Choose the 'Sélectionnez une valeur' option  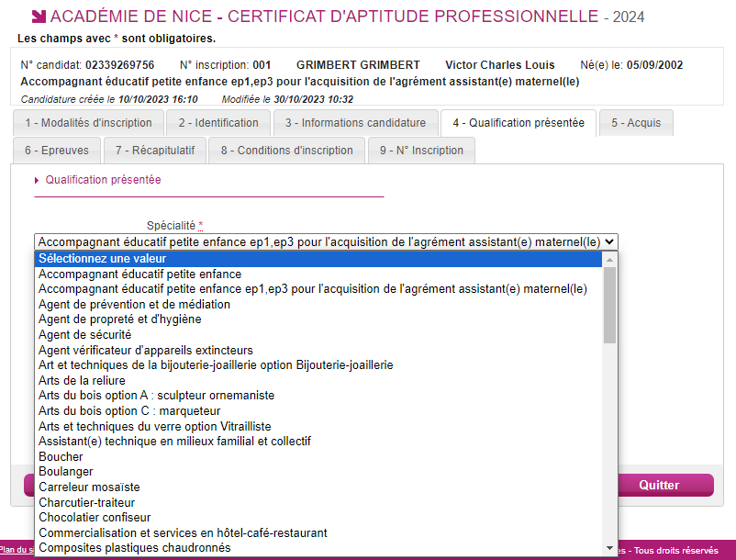tap(318, 259)
